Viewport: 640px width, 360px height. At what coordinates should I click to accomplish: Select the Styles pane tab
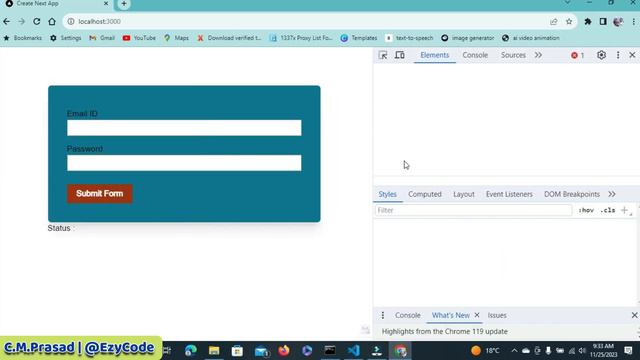click(x=387, y=194)
